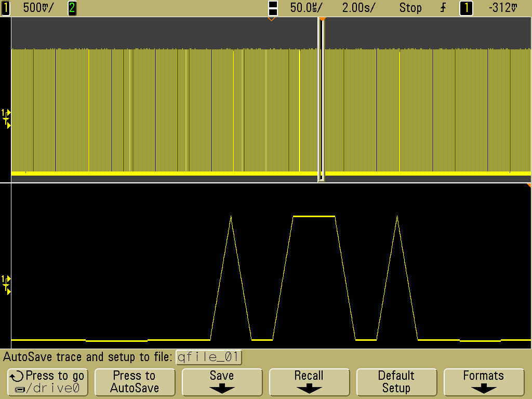Screen dimensions: 532x399
Task: Click the trigger source 1 badge near -312 mV
Action: [x=466, y=8]
